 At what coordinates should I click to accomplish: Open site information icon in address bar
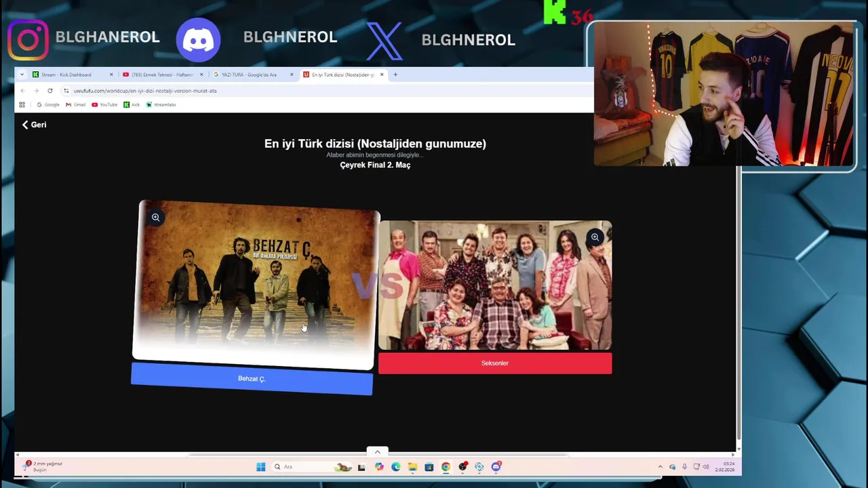point(66,91)
